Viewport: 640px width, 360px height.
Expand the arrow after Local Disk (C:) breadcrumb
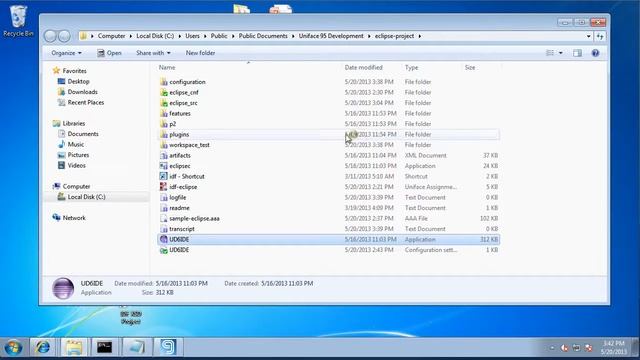(180, 36)
